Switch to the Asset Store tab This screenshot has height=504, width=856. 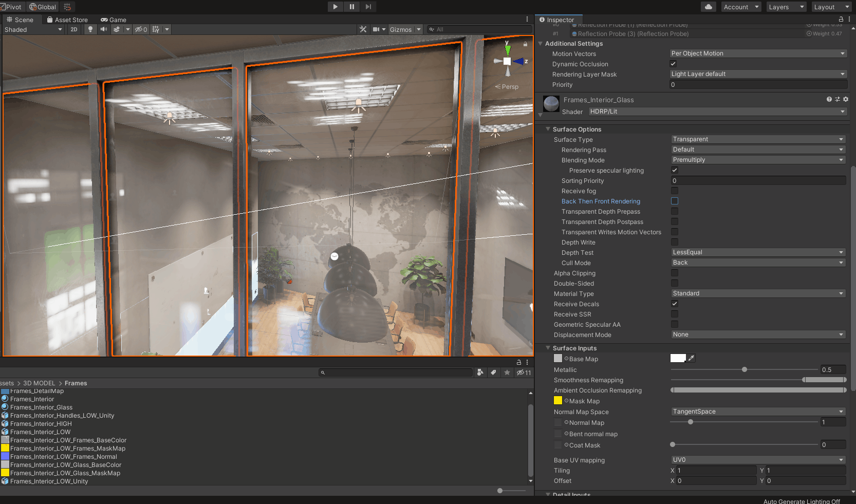click(67, 20)
